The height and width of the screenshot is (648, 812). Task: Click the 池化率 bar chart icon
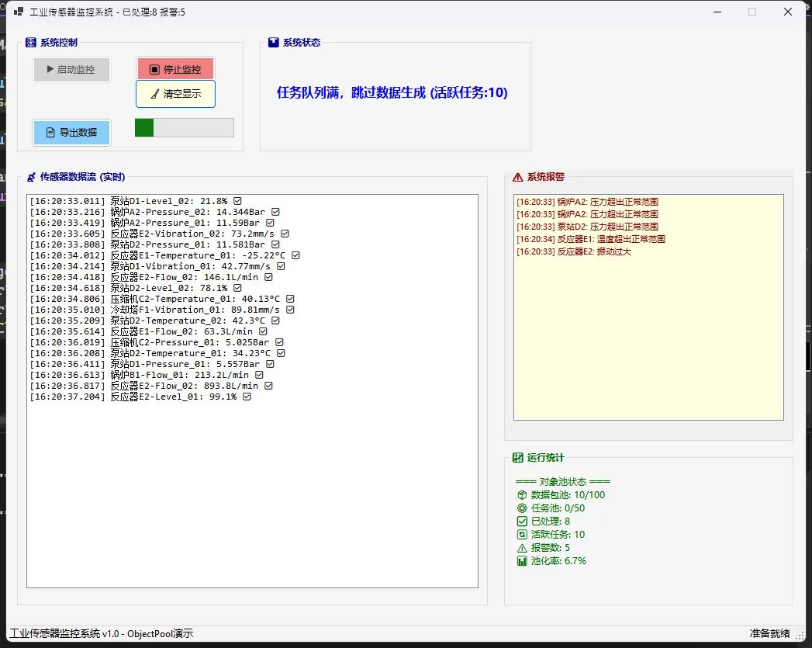click(x=522, y=561)
